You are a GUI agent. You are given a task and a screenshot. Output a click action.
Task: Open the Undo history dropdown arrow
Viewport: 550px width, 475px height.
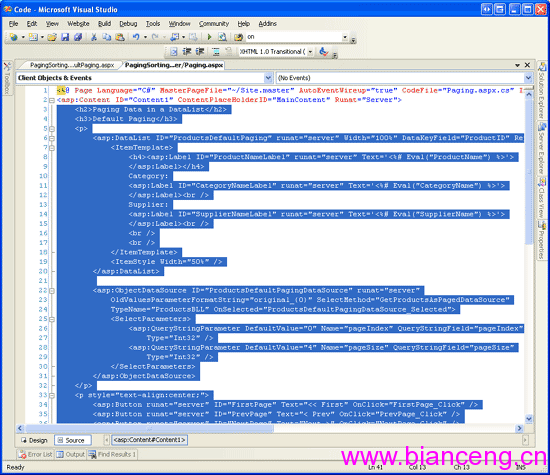click(x=145, y=37)
